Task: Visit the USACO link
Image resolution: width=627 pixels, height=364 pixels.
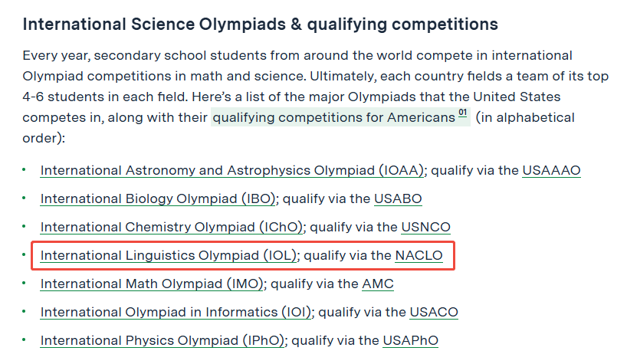Action: pos(434,313)
